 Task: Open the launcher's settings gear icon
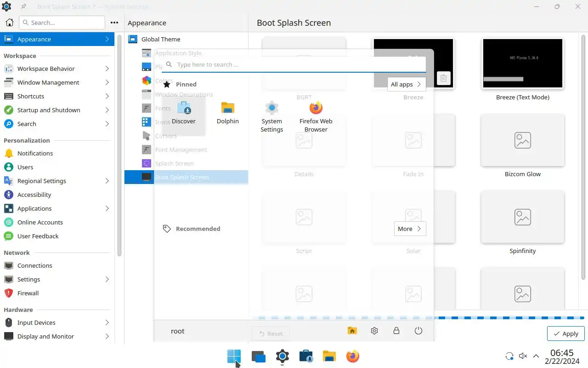[x=374, y=331]
